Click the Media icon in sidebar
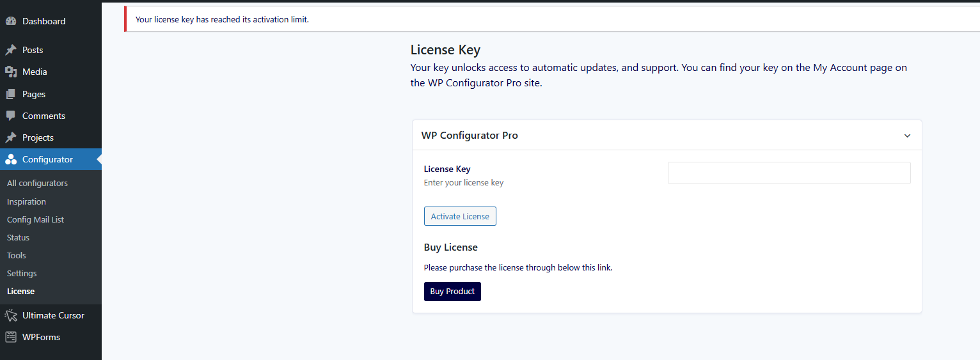The image size is (980, 360). click(x=11, y=72)
